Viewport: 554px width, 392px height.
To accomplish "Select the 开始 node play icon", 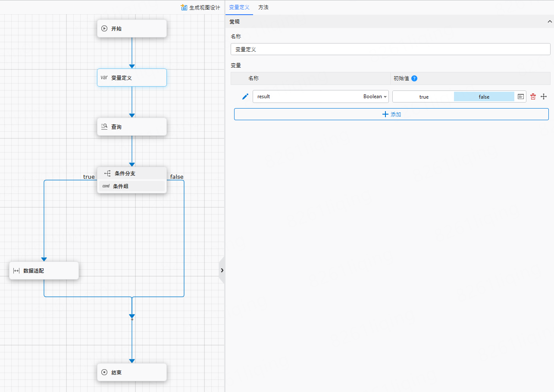I will pos(104,28).
